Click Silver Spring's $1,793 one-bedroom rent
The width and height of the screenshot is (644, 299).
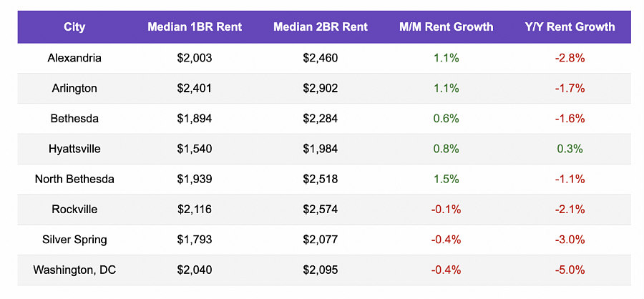tap(195, 240)
